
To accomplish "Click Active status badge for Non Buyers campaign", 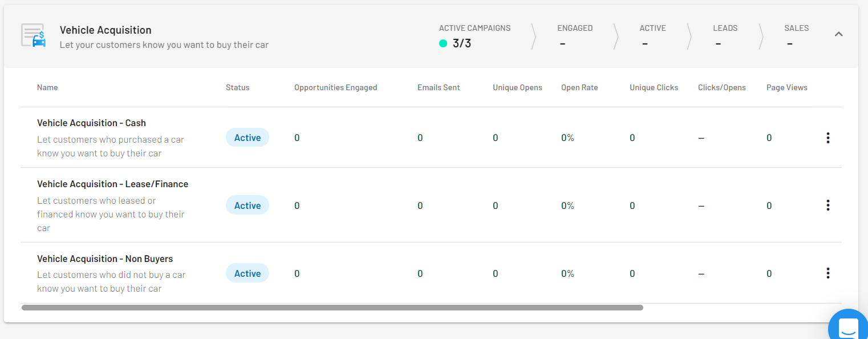I will click(248, 273).
